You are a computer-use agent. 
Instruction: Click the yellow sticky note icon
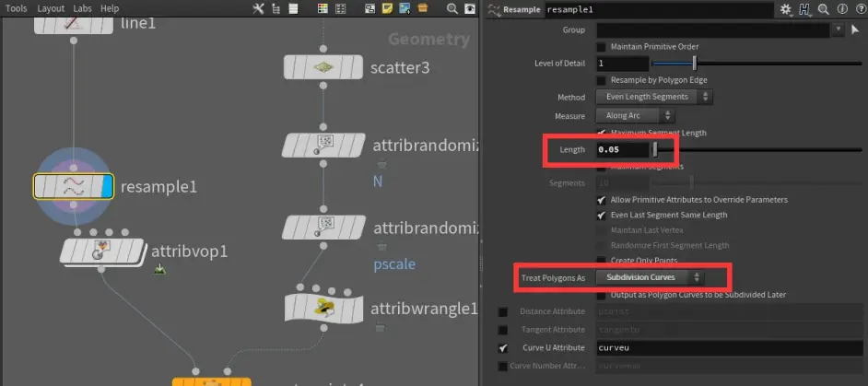point(388,9)
